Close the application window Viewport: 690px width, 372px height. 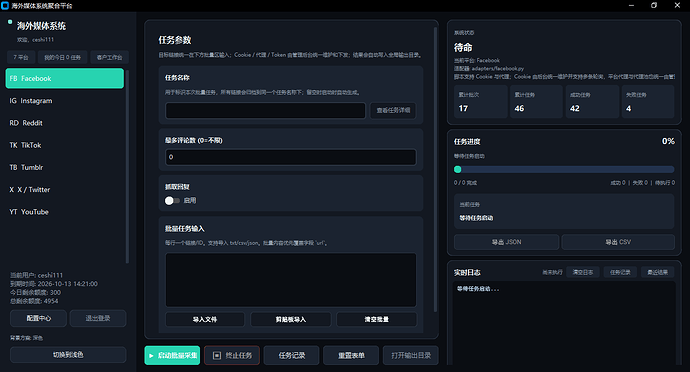click(677, 5)
